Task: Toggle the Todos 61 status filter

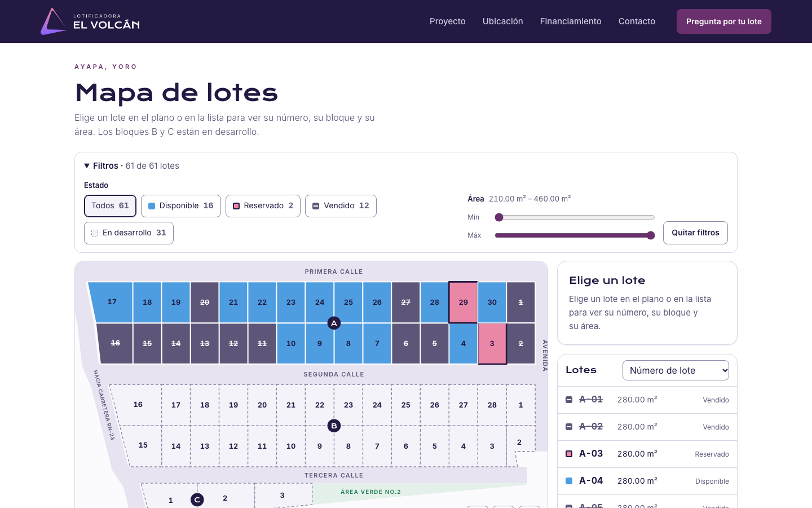Action: point(110,206)
